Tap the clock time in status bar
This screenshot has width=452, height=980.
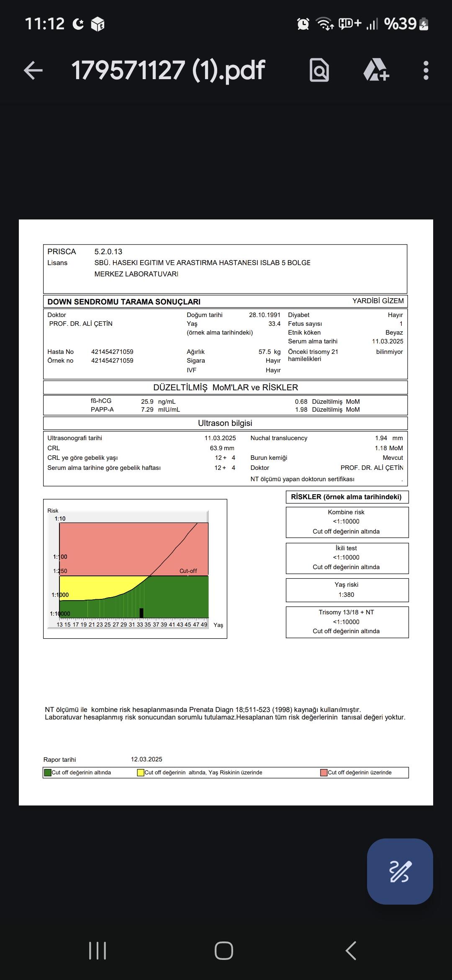click(44, 24)
